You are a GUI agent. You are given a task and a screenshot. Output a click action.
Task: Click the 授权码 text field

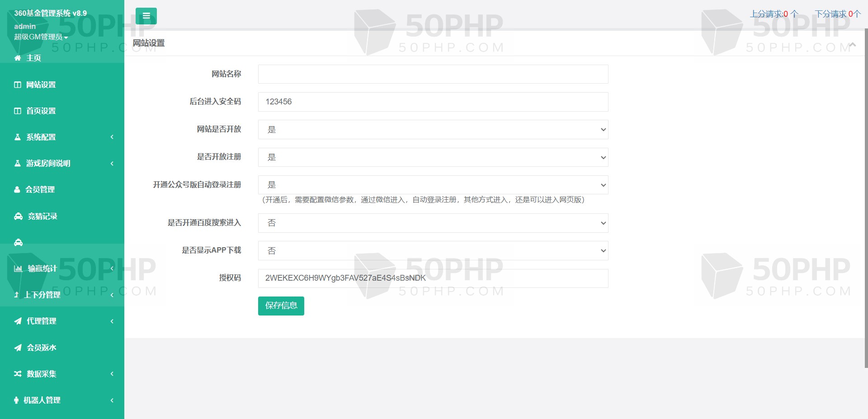[433, 278]
